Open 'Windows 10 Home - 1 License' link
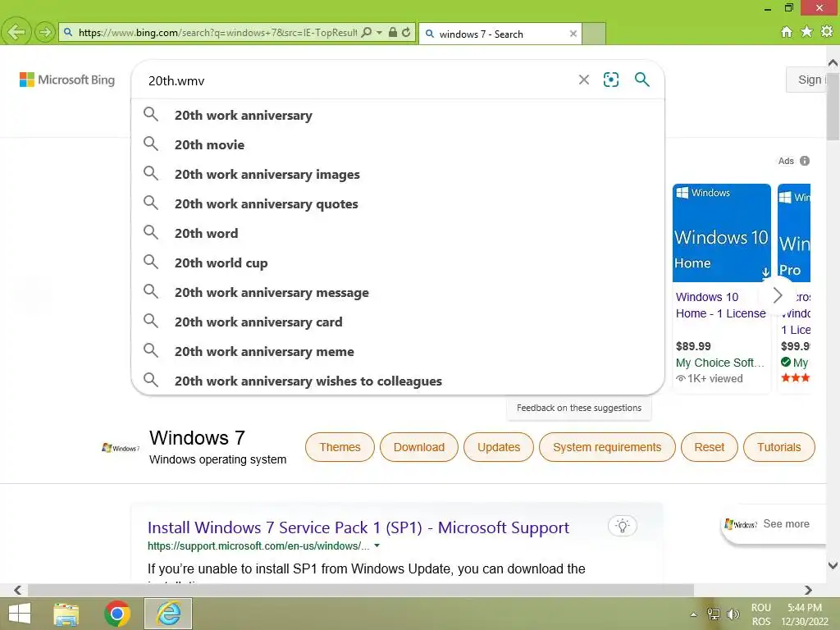840x630 pixels. (x=720, y=305)
